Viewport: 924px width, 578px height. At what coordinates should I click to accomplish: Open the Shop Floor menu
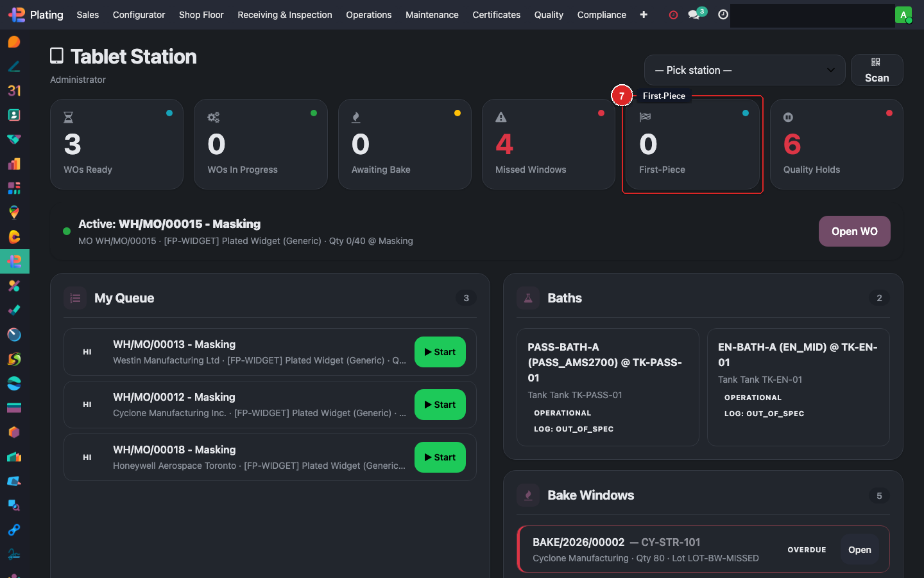point(201,15)
